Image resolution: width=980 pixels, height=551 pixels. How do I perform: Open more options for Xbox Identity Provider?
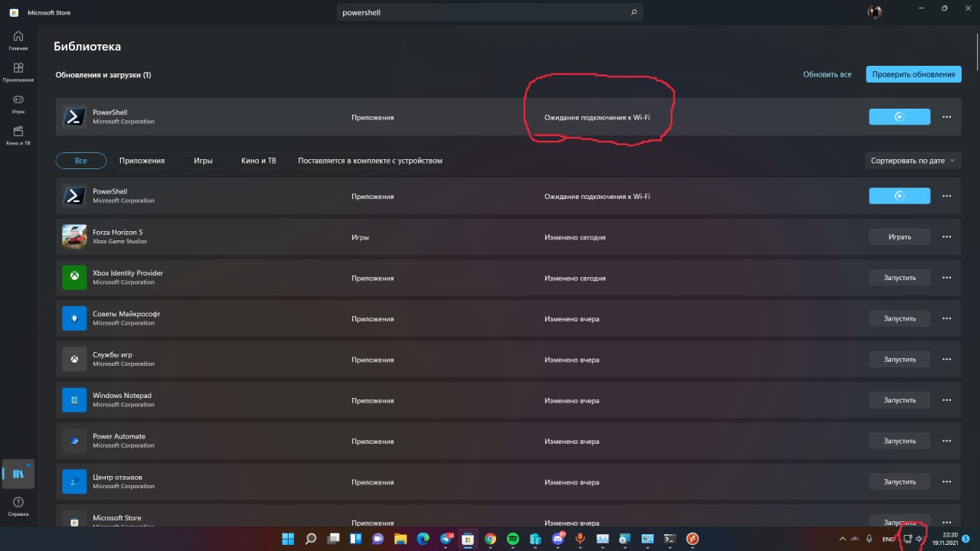tap(947, 277)
